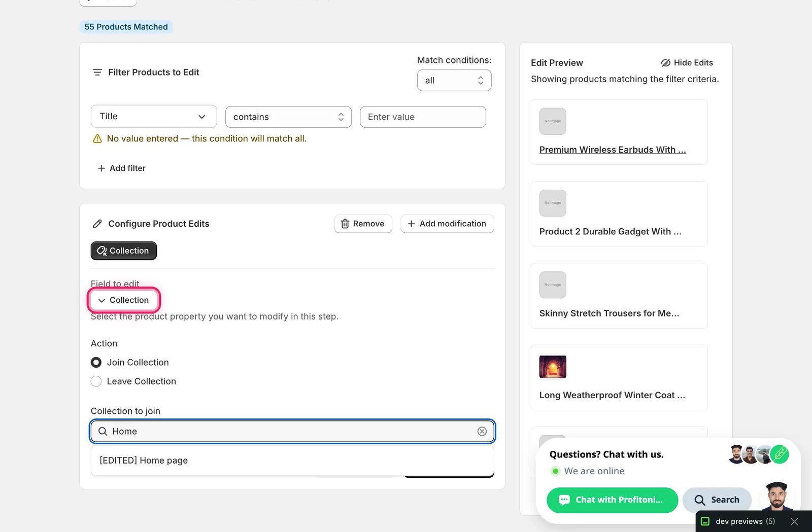Image resolution: width=812 pixels, height=532 pixels.
Task: Click 'Skinny Stretch Trousers for Me...' title
Action: point(609,313)
